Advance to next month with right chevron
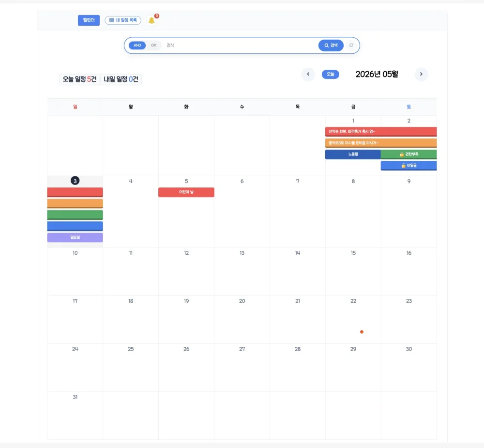The image size is (484, 448). [x=421, y=74]
